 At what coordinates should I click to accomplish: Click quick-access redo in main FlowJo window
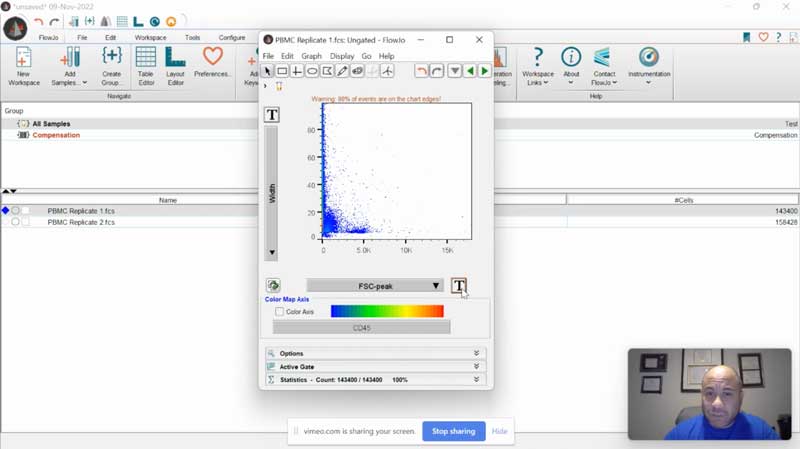point(54,21)
